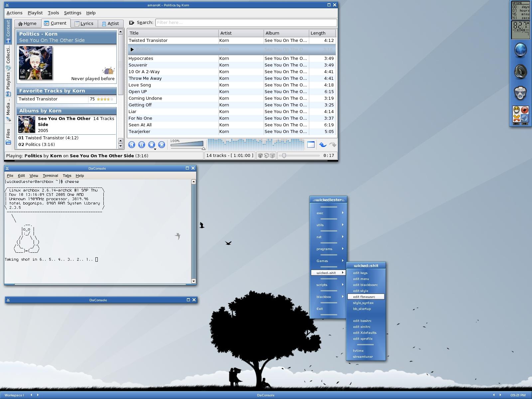Stop playback with the stop button
The image size is (532, 399).
[x=152, y=145]
